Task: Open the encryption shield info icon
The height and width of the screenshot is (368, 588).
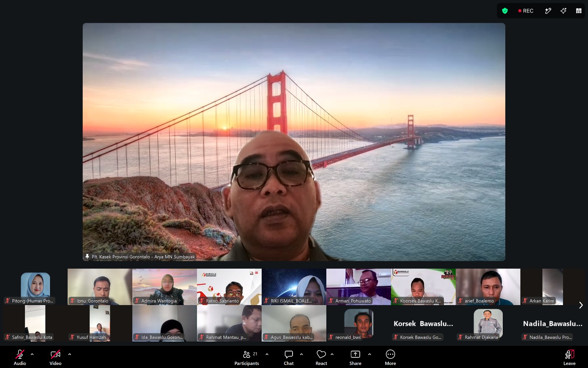Action: [505, 11]
